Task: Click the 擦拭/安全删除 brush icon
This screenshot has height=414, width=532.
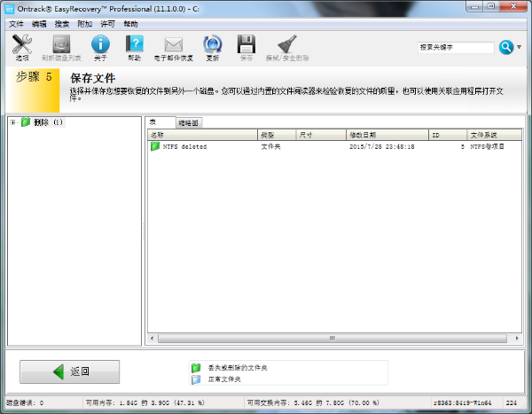Action: pos(287,44)
